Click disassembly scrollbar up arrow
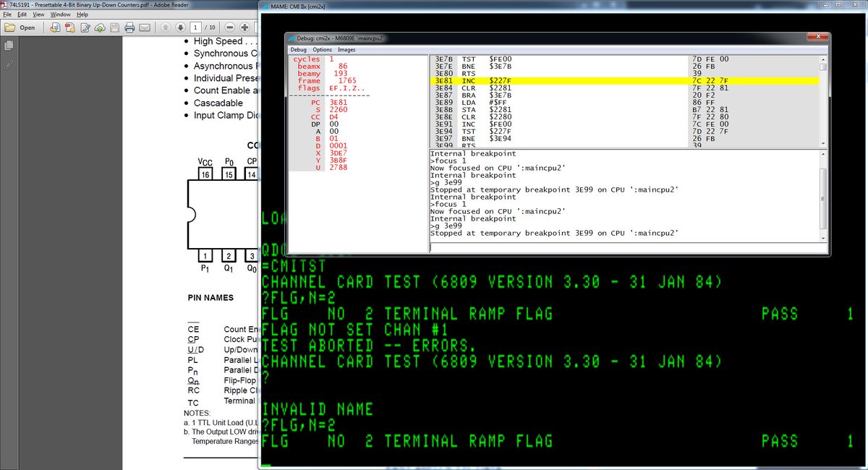 [x=822, y=59]
